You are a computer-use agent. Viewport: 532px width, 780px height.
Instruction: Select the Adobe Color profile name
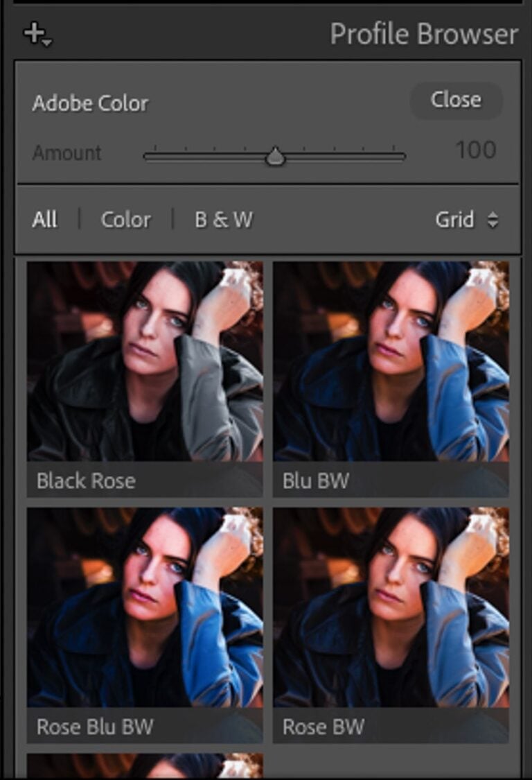pyautogui.click(x=91, y=103)
